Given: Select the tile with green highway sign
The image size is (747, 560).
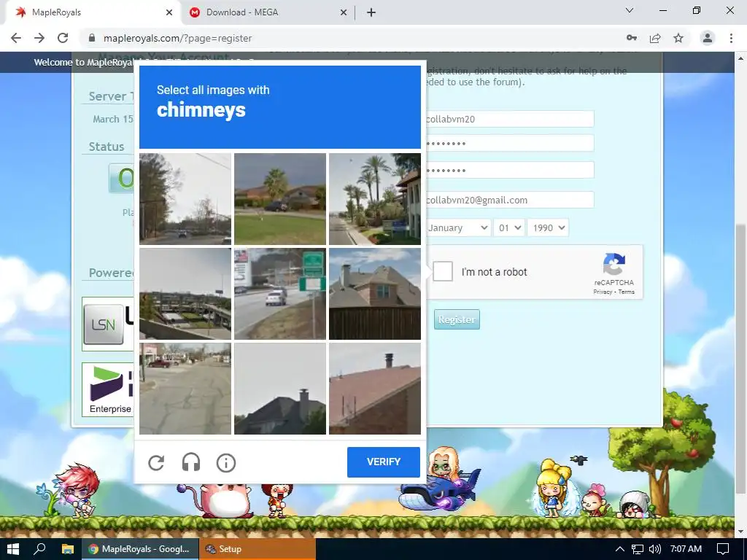Looking at the screenshot, I should (x=280, y=294).
